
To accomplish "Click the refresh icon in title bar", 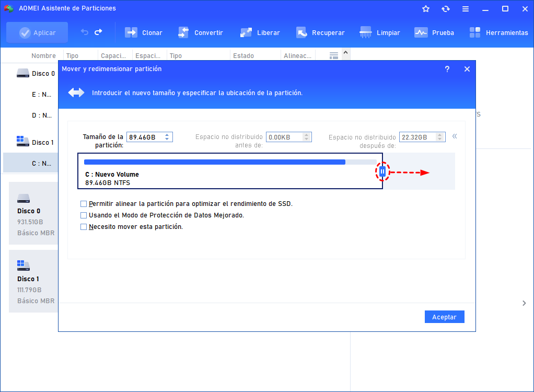I will pos(446,9).
